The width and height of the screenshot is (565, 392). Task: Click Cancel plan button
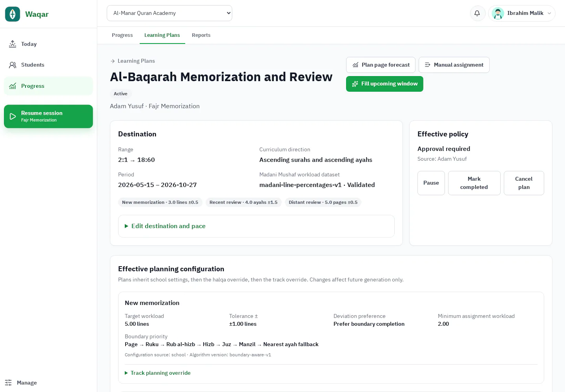coord(524,183)
